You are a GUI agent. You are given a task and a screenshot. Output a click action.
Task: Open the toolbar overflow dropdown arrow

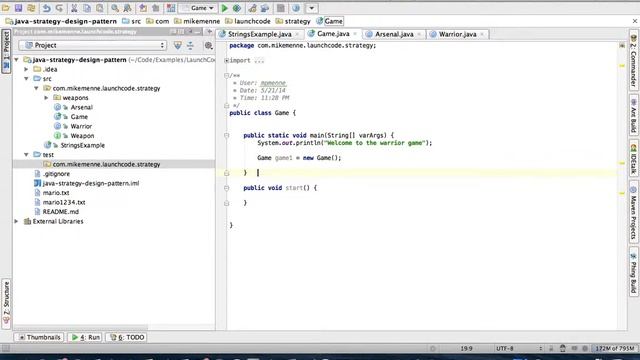311,8
